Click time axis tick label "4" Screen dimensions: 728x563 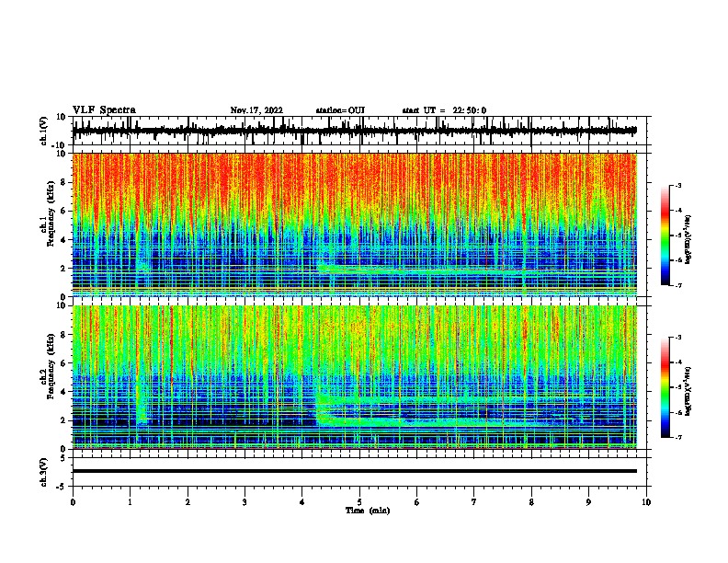(x=302, y=502)
